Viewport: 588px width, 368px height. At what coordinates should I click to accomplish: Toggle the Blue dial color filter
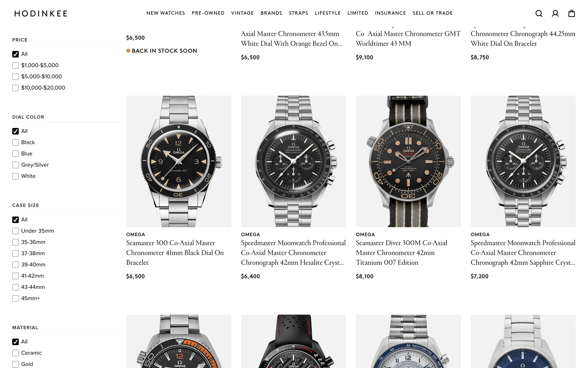click(x=16, y=154)
